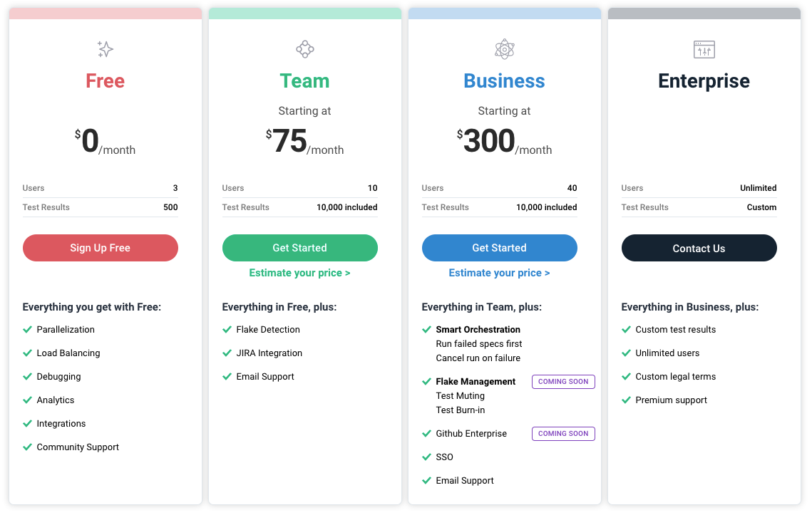Click the Coming Soon badge beside Github Enterprise
The width and height of the screenshot is (812, 515).
563,434
